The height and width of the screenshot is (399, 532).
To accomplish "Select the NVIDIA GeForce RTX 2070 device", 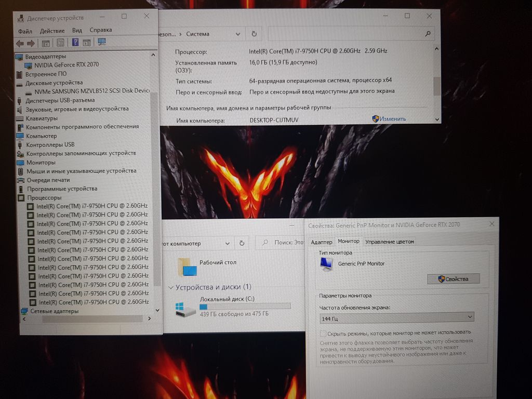I will (66, 65).
